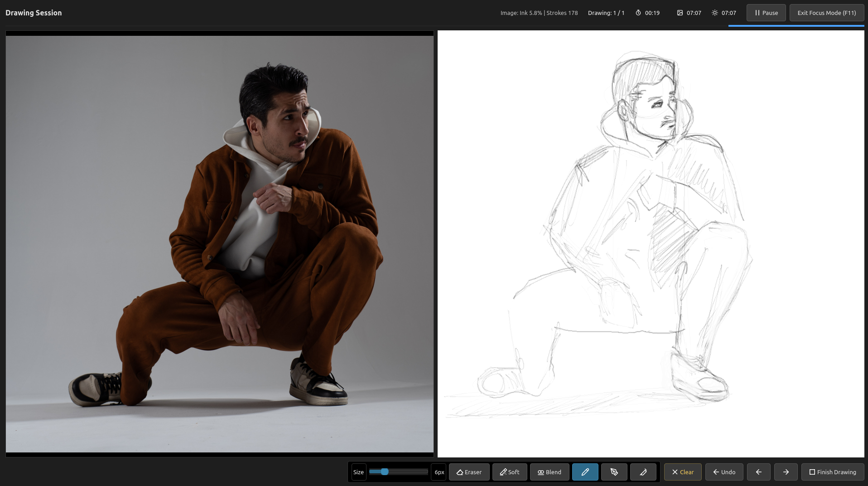Click the blue session progress bar
The width and height of the screenshot is (868, 486).
pyautogui.click(x=796, y=26)
